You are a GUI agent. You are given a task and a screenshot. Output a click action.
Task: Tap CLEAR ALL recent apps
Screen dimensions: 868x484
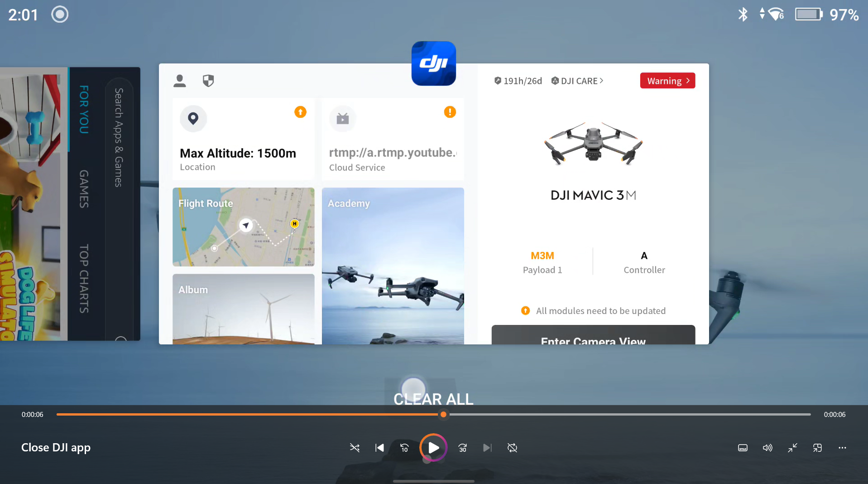433,399
